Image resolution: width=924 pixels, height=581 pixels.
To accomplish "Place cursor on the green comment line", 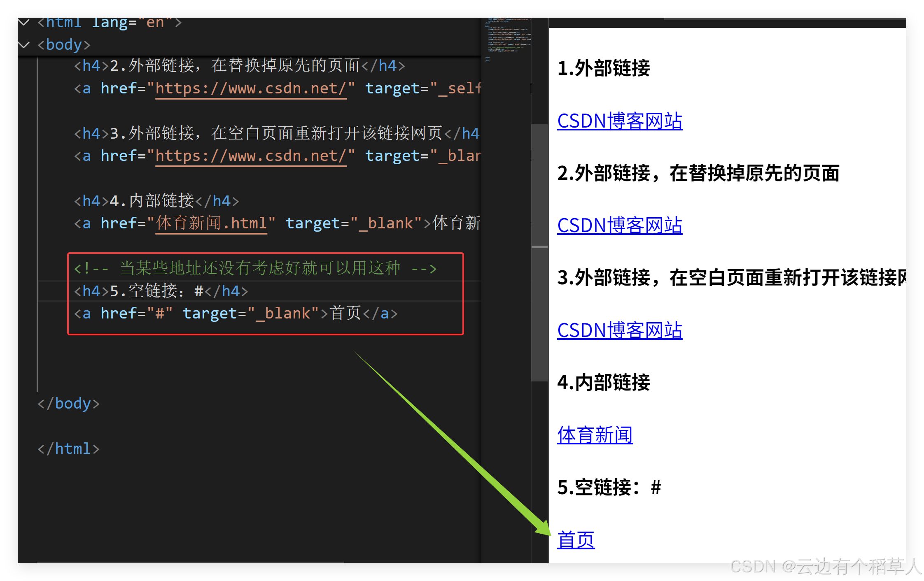I will click(255, 269).
